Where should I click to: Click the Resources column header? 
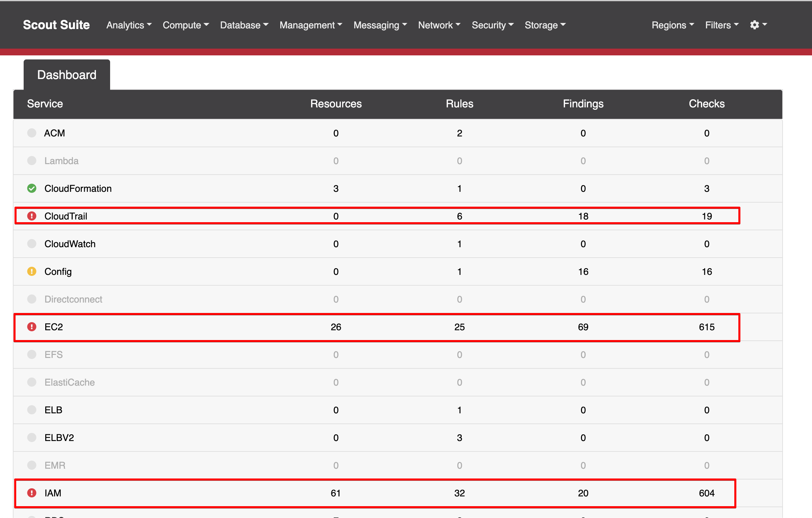(x=336, y=104)
